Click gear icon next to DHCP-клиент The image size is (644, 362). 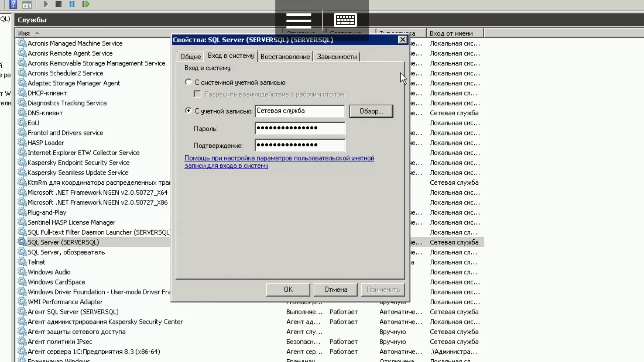22,93
